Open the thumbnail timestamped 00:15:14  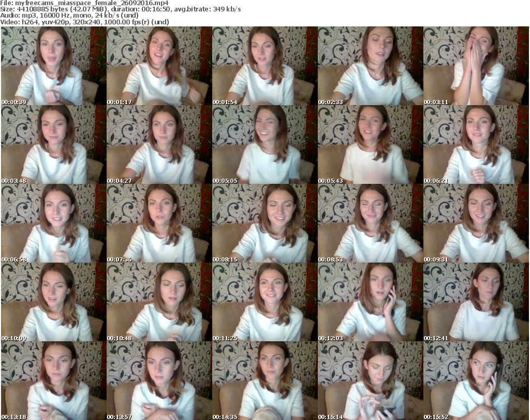[x=370, y=381]
